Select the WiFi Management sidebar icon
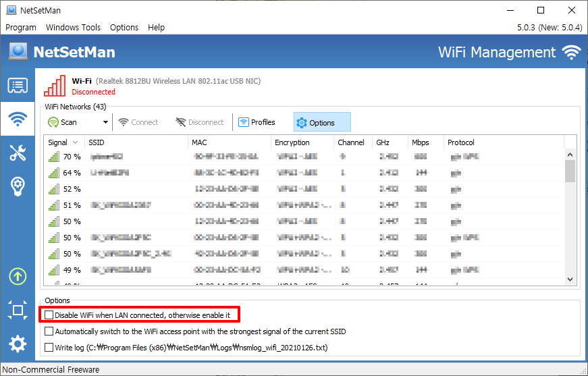The height and width of the screenshot is (376, 588). coord(18,119)
